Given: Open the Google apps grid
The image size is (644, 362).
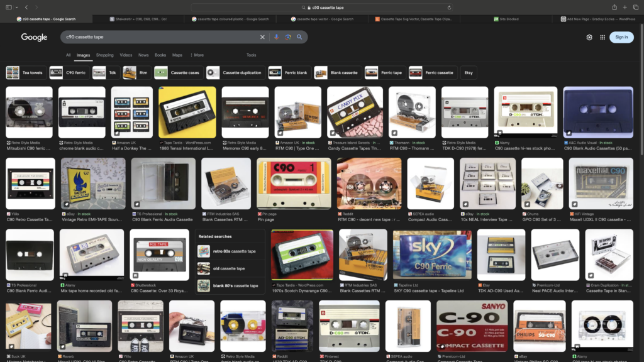Looking at the screenshot, I should [x=602, y=37].
